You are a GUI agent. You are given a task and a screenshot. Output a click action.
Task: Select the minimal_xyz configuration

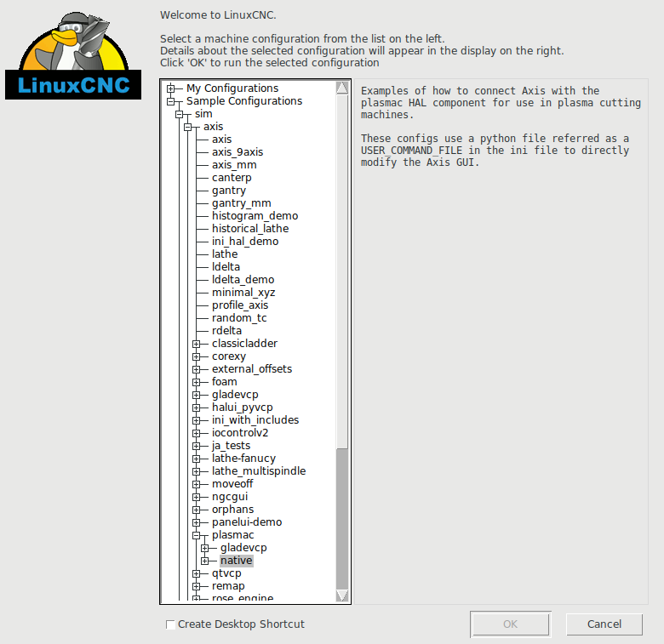243,293
